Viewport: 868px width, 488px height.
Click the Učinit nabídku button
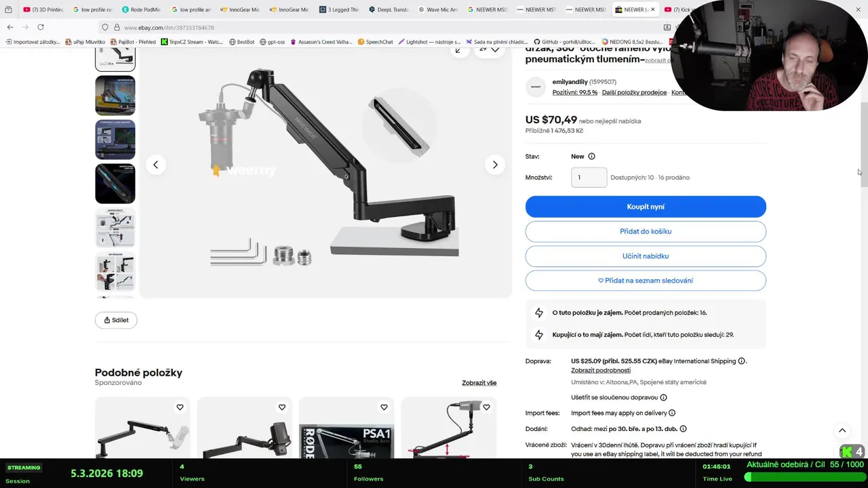(646, 256)
